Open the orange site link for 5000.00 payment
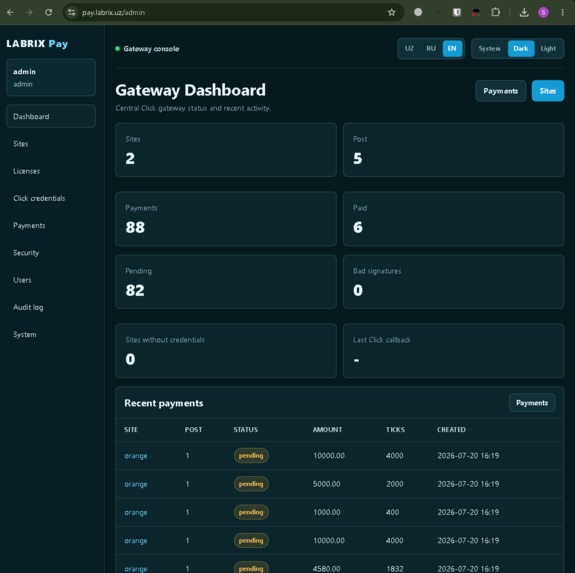Image resolution: width=575 pixels, height=573 pixels. click(136, 484)
